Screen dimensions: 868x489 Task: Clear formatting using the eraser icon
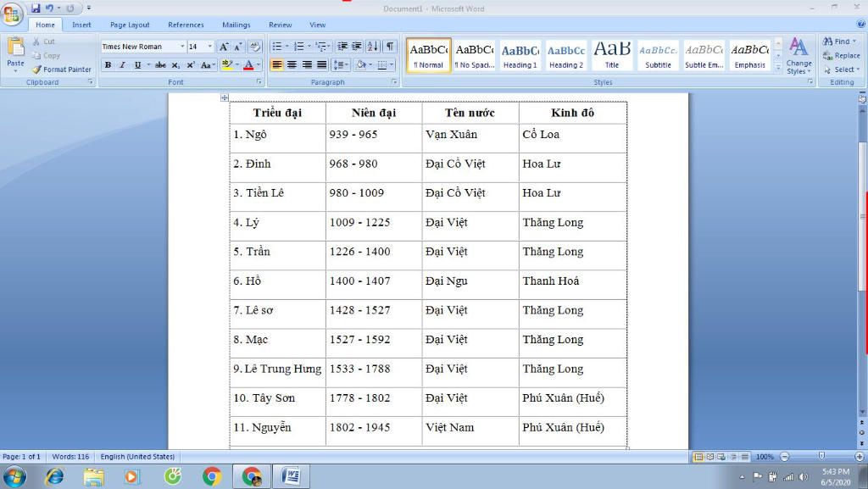(254, 47)
